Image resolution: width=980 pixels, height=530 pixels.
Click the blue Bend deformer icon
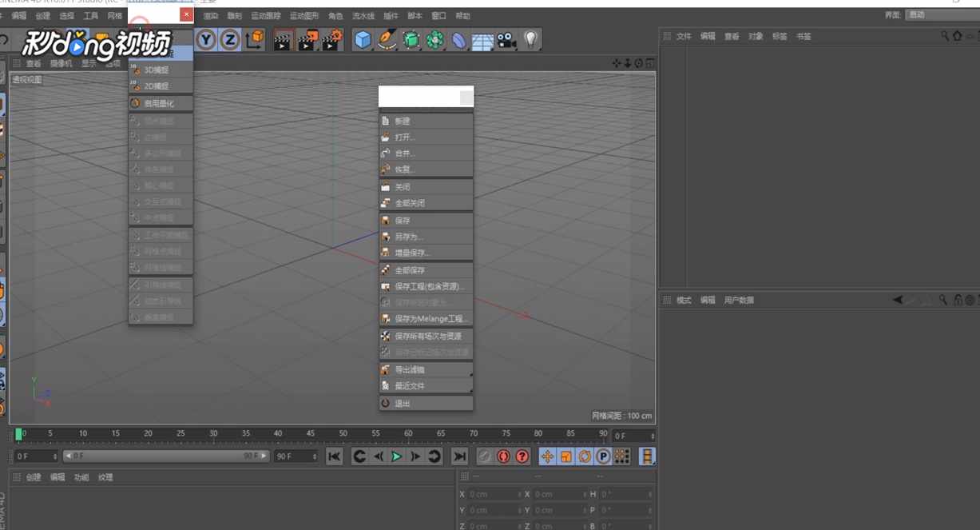tap(459, 39)
